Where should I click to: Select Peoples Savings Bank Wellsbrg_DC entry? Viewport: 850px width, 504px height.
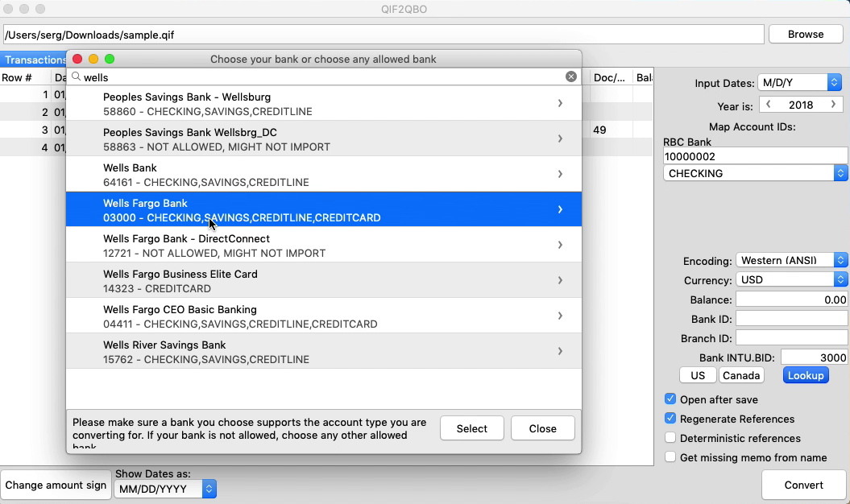pyautogui.click(x=324, y=138)
